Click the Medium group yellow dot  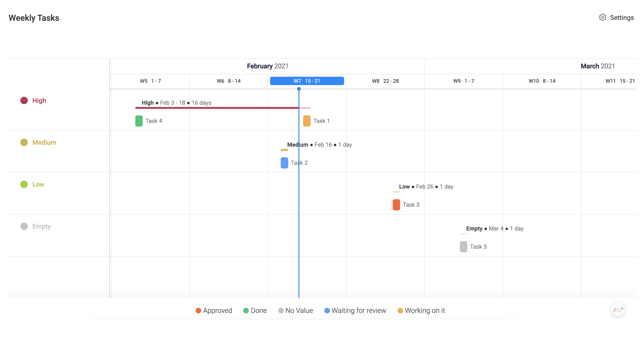click(x=24, y=142)
